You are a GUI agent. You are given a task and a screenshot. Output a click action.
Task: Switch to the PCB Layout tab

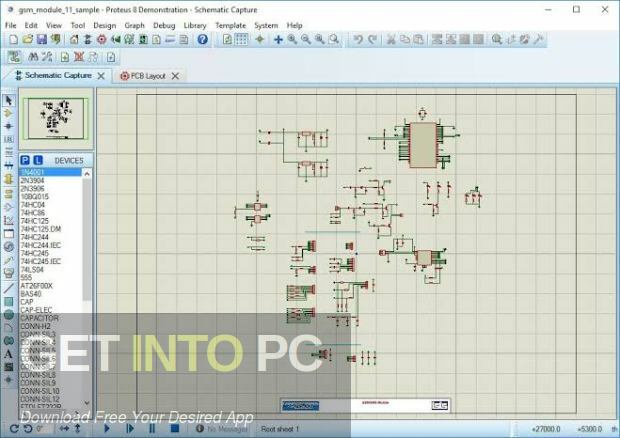tap(148, 76)
